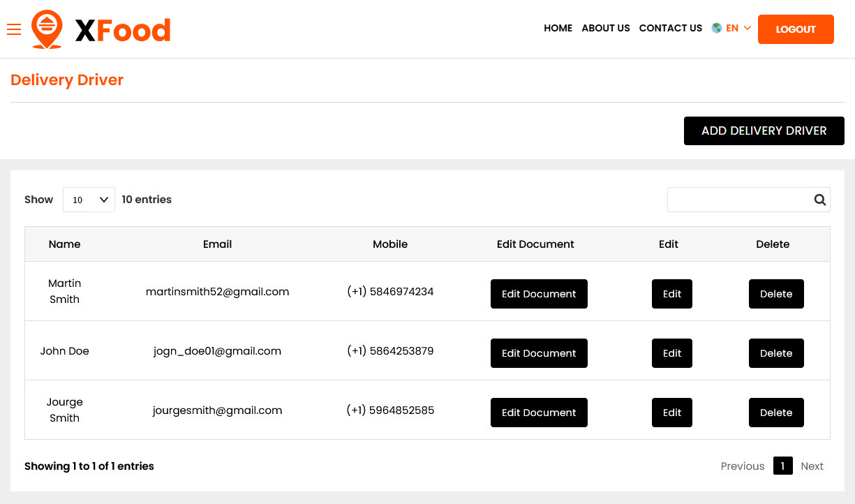Click Edit for John Doe
Viewport: 855px width, 504px height.
pos(671,353)
